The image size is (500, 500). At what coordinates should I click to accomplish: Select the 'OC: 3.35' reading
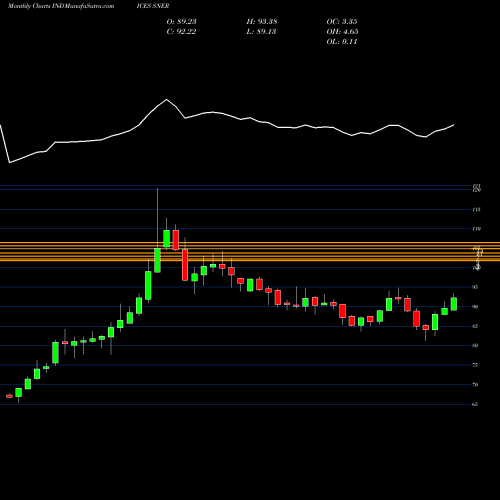342,22
